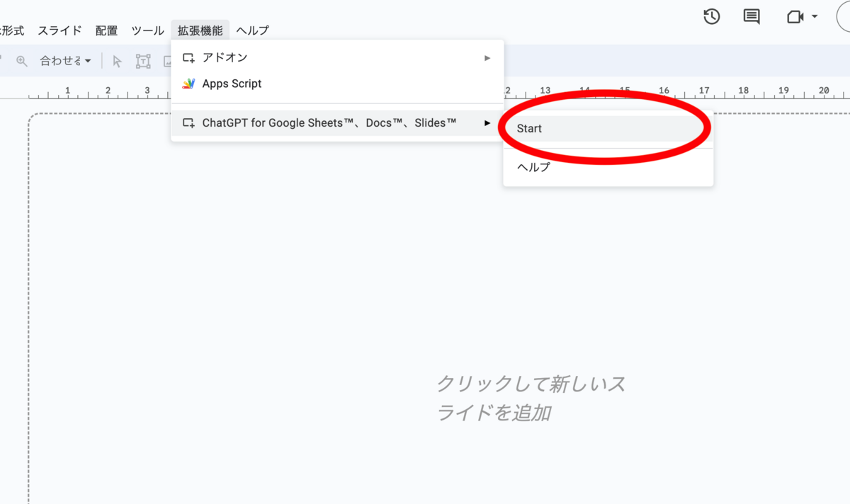The image size is (850, 504).
Task: Click the 拡張機能 menu
Action: [x=200, y=30]
